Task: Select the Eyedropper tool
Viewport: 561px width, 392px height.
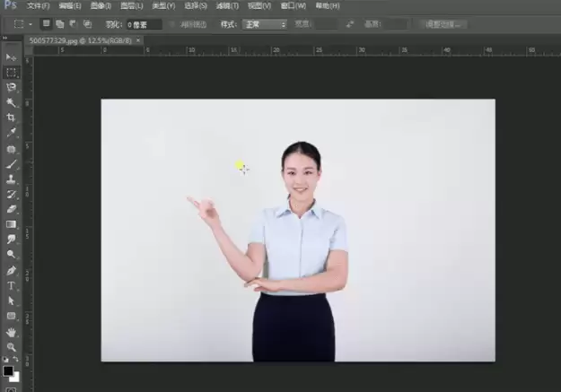Action: point(11,133)
